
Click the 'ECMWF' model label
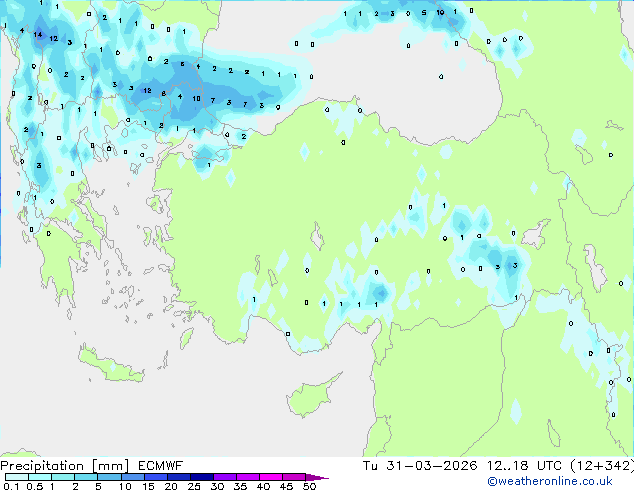(160, 466)
